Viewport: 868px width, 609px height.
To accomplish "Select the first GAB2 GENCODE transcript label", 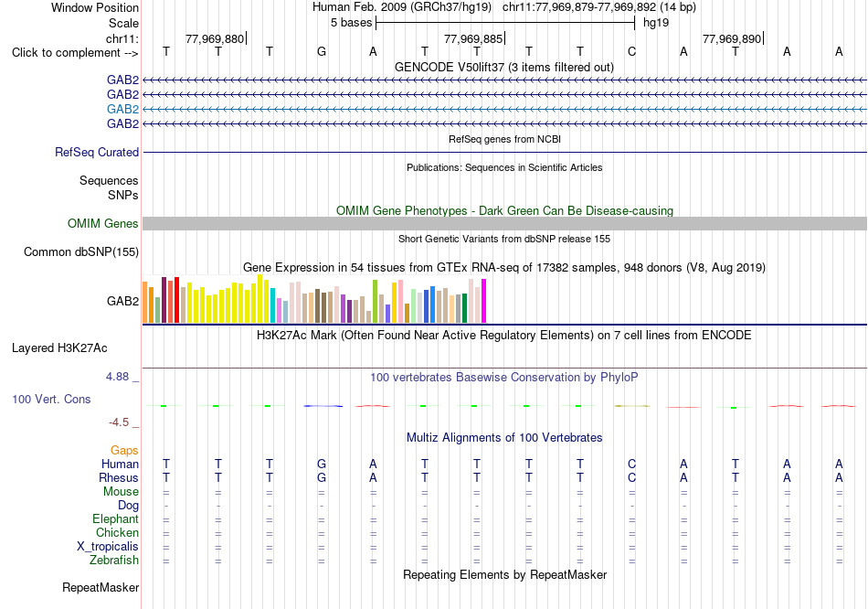I will coord(123,80).
